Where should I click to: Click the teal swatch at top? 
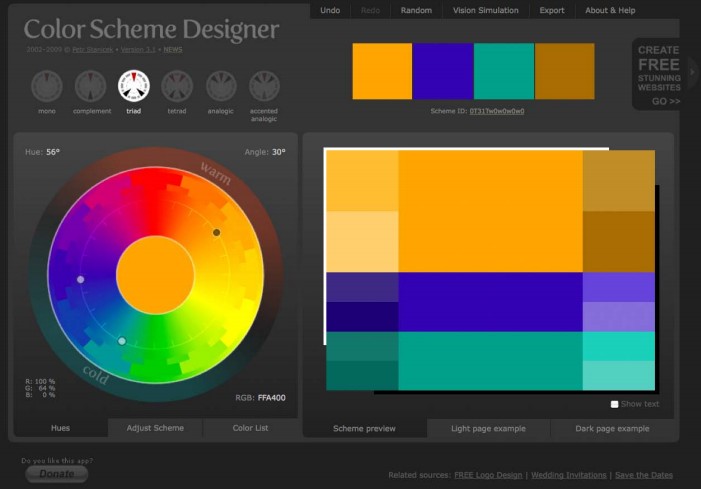point(504,71)
